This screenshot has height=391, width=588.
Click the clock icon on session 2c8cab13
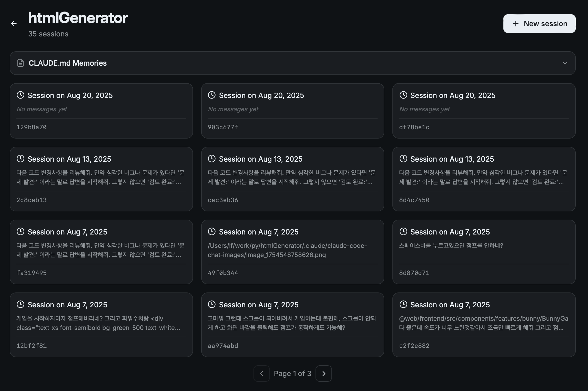21,159
